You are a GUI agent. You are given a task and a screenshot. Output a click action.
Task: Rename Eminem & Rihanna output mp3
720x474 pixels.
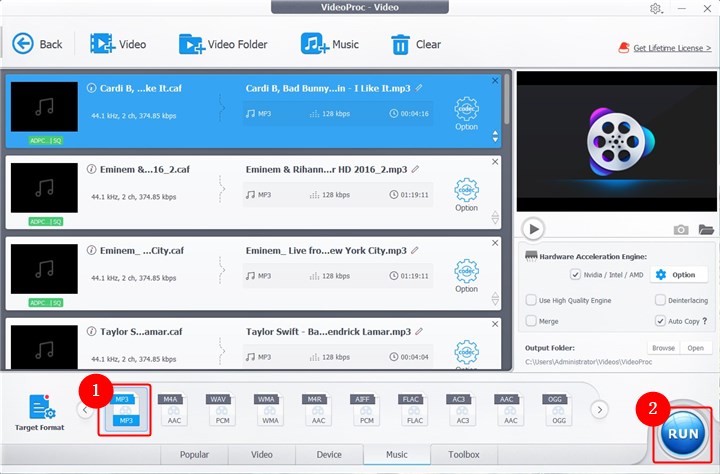pos(415,169)
